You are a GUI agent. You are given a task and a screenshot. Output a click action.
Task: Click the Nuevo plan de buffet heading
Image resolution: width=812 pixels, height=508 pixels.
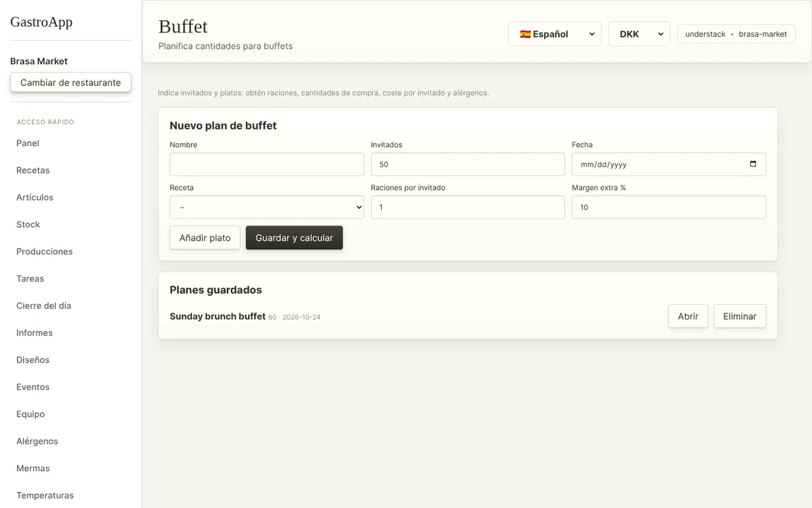coord(223,126)
